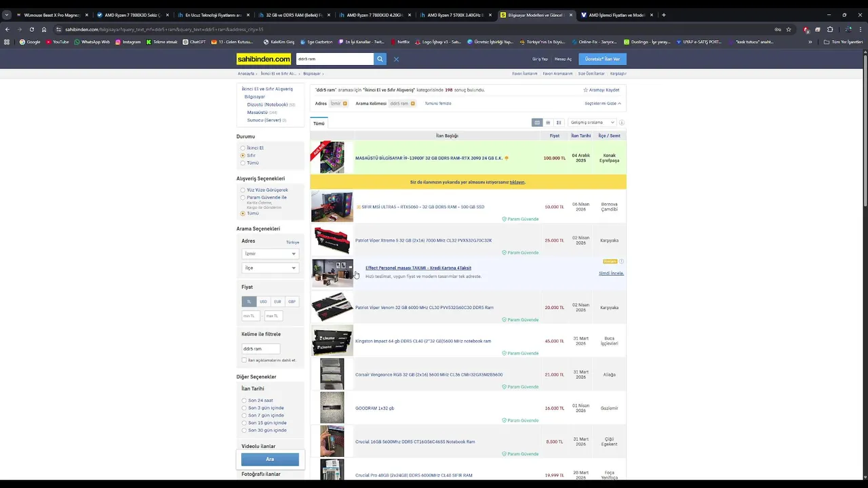Select Son 7 gün içinde radio

click(244, 415)
